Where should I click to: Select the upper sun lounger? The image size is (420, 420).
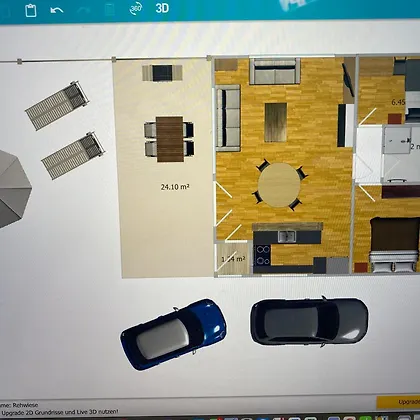(x=57, y=105)
